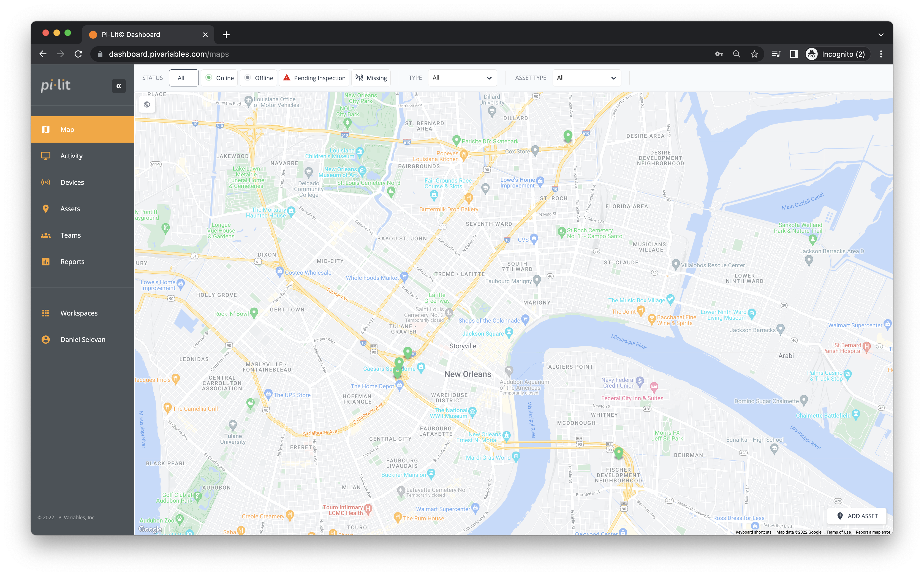Open the Devices section

pyautogui.click(x=72, y=183)
